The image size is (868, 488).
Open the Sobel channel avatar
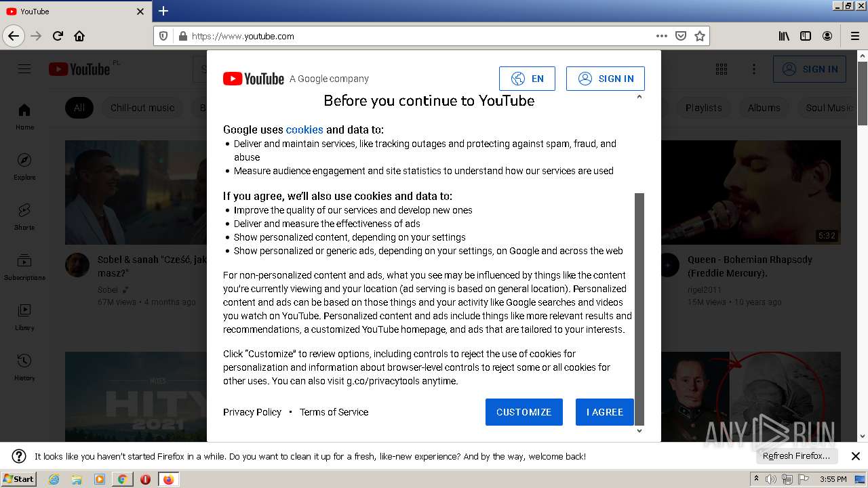pyautogui.click(x=77, y=265)
